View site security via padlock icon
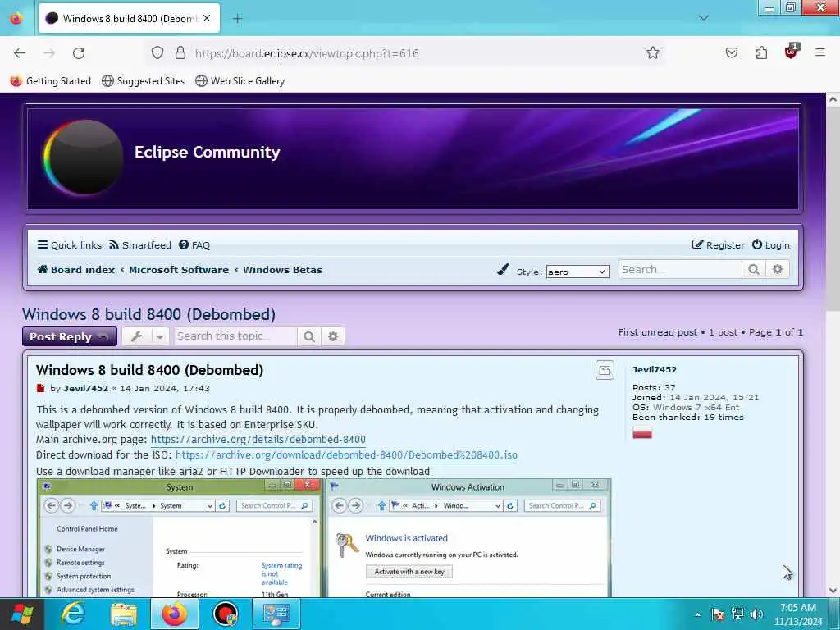The image size is (840, 630). coord(180,52)
